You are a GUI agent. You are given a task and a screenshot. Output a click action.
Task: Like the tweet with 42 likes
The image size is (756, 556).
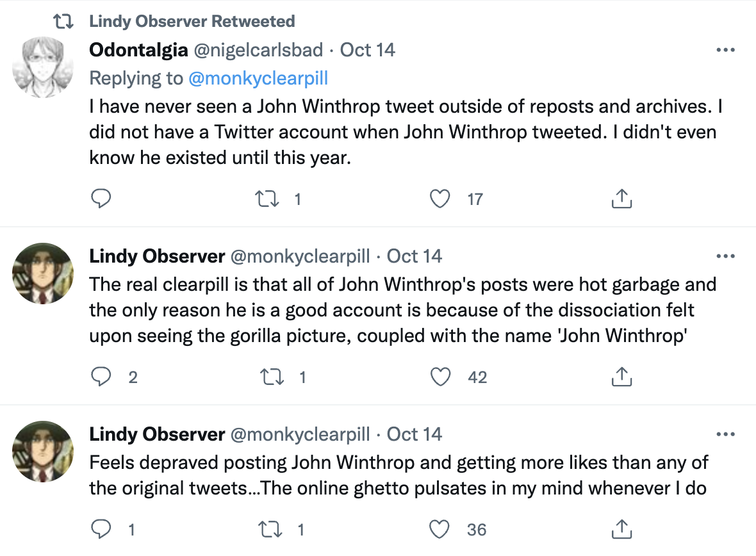[440, 377]
